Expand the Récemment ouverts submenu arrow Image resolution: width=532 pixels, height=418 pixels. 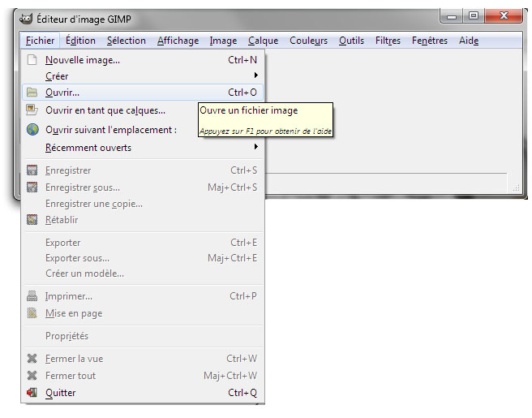(255, 148)
